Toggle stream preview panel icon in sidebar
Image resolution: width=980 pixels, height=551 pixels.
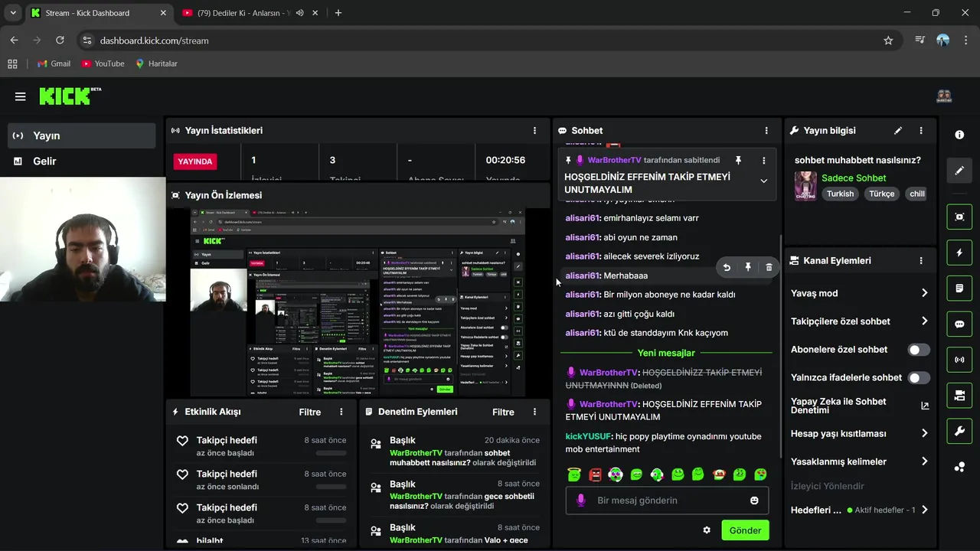pyautogui.click(x=959, y=217)
